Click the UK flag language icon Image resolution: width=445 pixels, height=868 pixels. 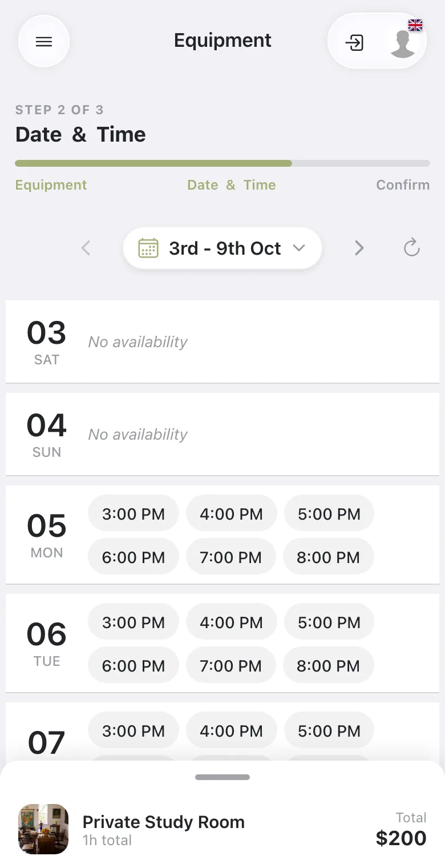415,25
